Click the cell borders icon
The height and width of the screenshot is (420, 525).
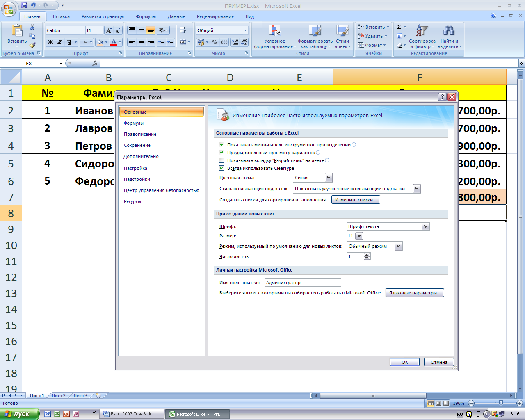click(x=84, y=42)
